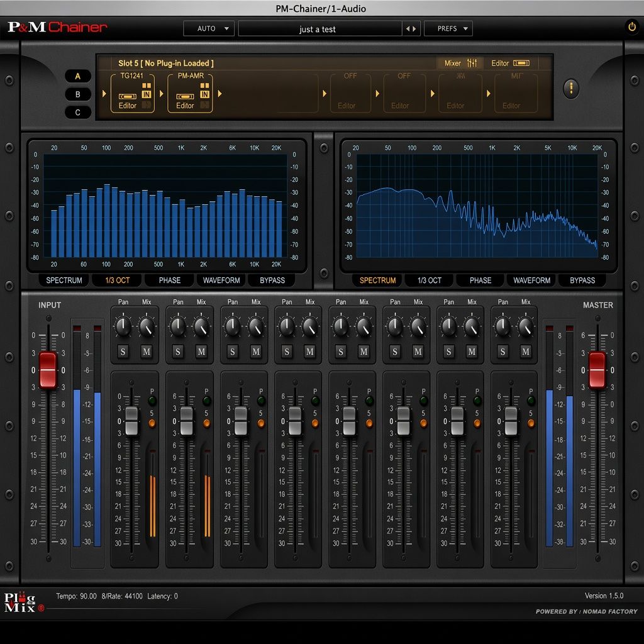The width and height of the screenshot is (644, 644).
Task: Select BYPASS tab on right analyzer
Action: (582, 280)
